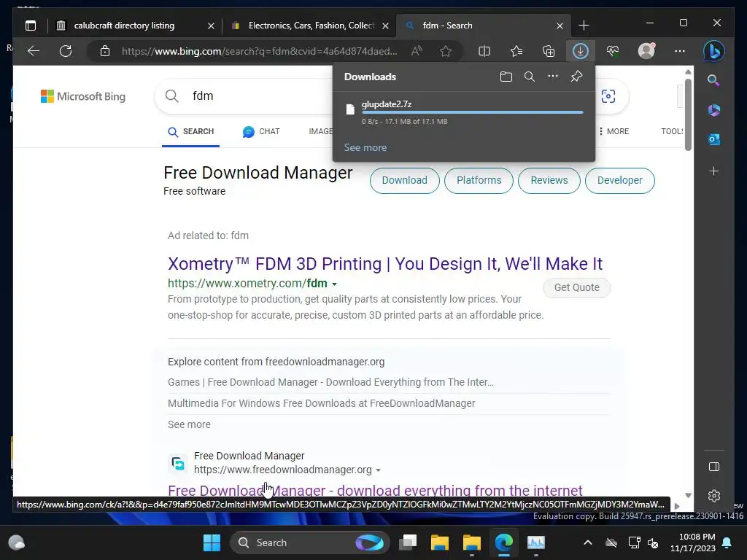Screen dimensions: 747x560
Task: Show hidden system tray icons chevron
Action: 588,542
